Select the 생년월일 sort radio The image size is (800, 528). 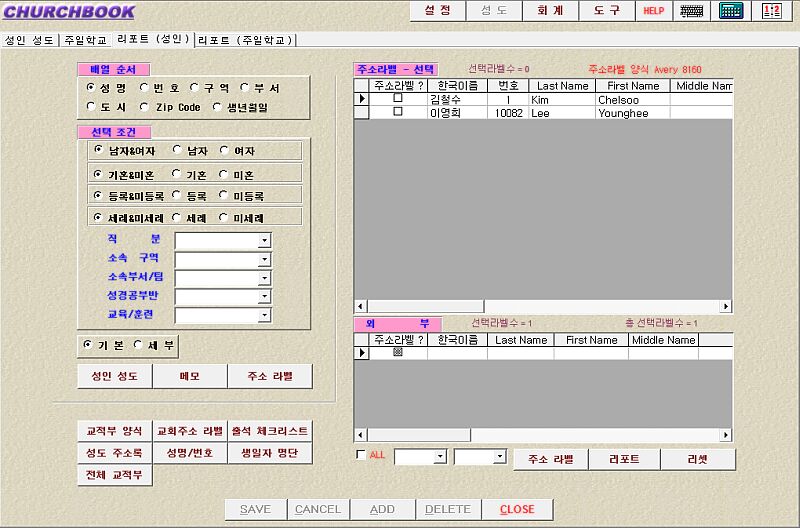click(217, 107)
